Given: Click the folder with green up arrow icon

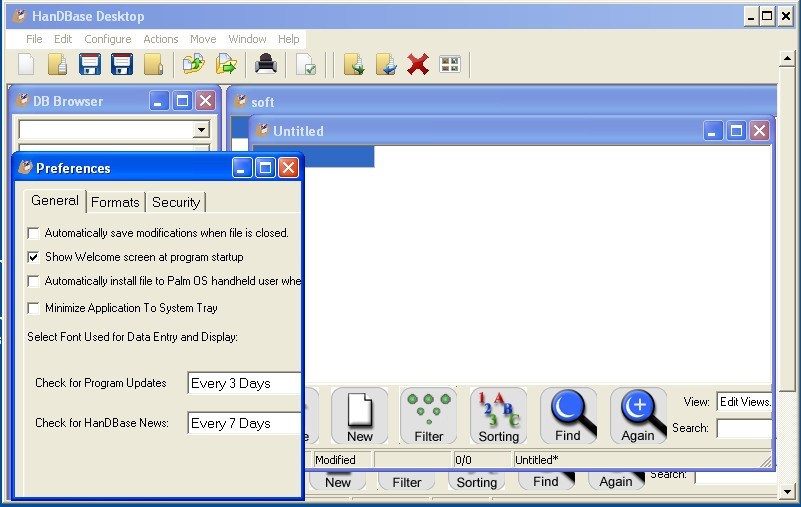Looking at the screenshot, I should (194, 64).
